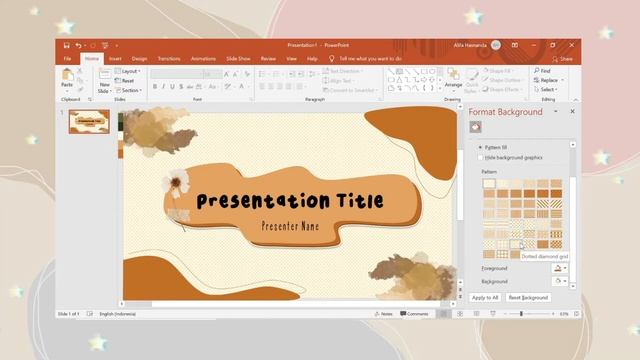Image resolution: width=640 pixels, height=360 pixels.
Task: Click the Reset slide button
Action: pyautogui.click(x=124, y=80)
